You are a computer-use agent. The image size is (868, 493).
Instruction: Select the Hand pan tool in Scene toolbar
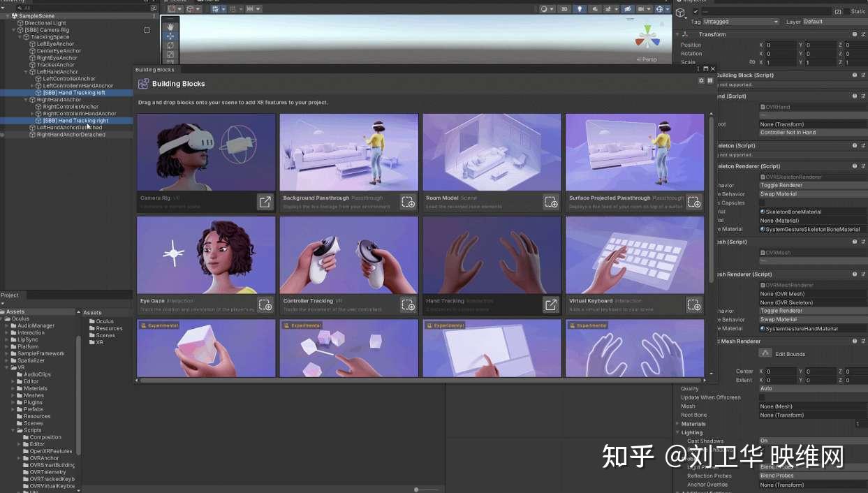click(x=170, y=27)
